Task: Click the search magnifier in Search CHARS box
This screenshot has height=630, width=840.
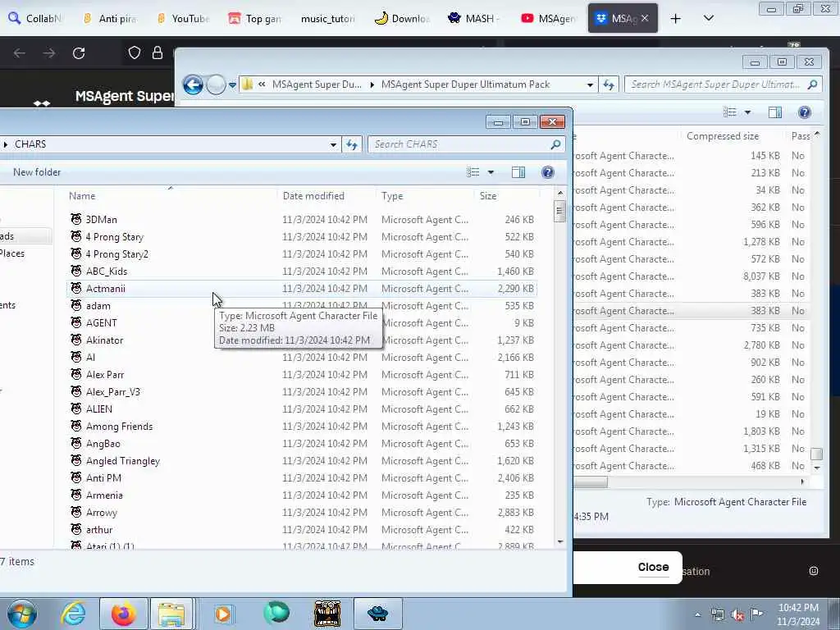Action: click(x=555, y=144)
